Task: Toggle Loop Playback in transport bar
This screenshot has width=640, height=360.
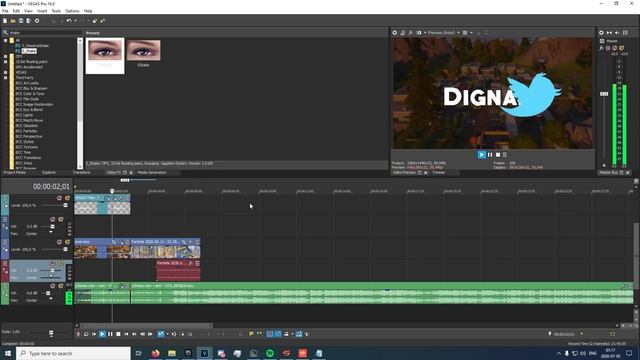Action: 86,334
